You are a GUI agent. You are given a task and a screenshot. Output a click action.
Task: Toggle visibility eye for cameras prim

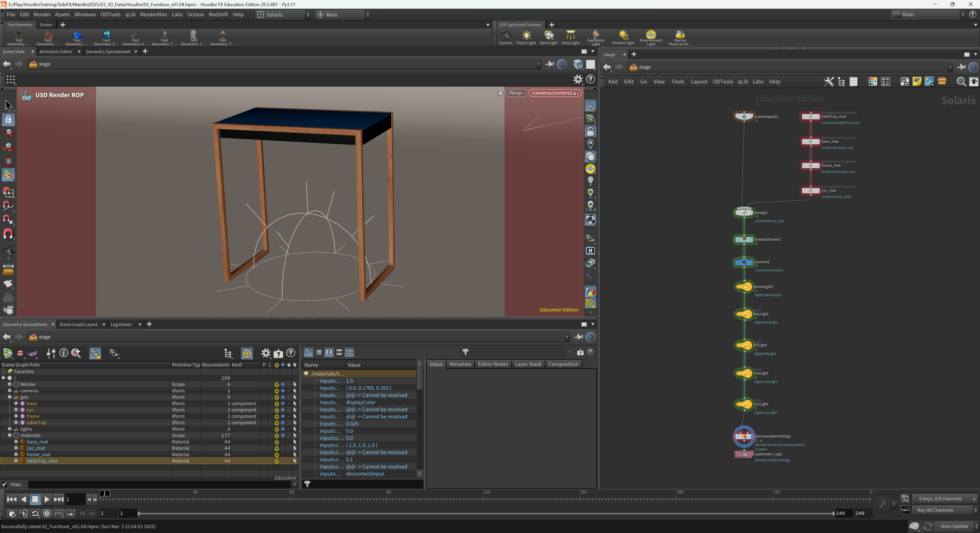coord(283,391)
